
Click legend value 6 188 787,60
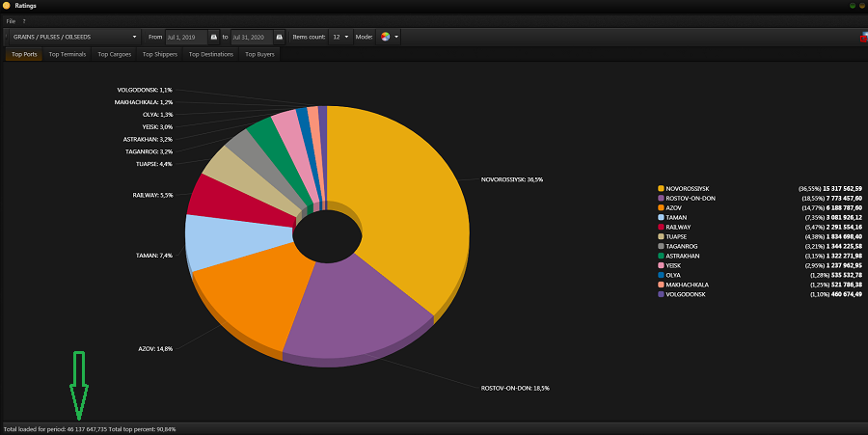click(844, 208)
